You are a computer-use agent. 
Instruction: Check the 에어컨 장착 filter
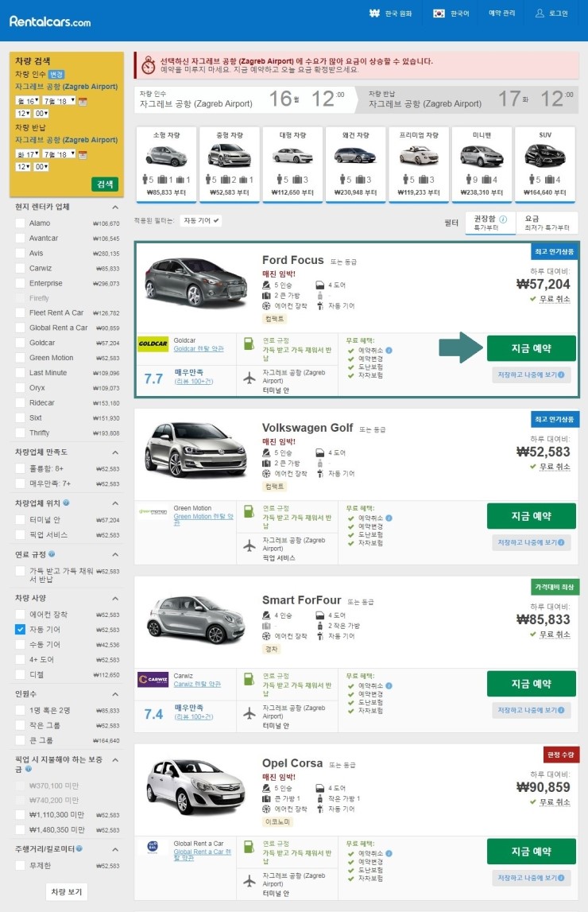coord(21,614)
